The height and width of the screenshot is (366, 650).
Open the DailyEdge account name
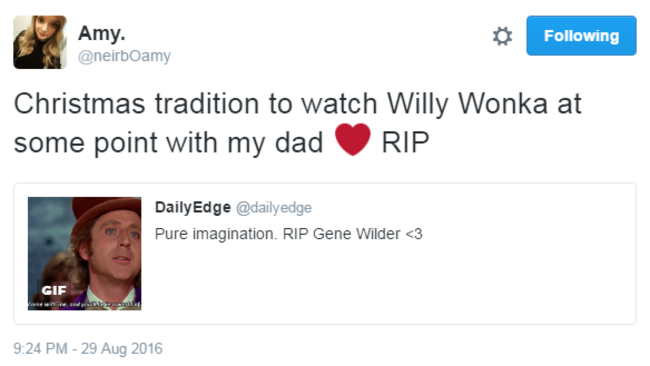click(x=193, y=207)
